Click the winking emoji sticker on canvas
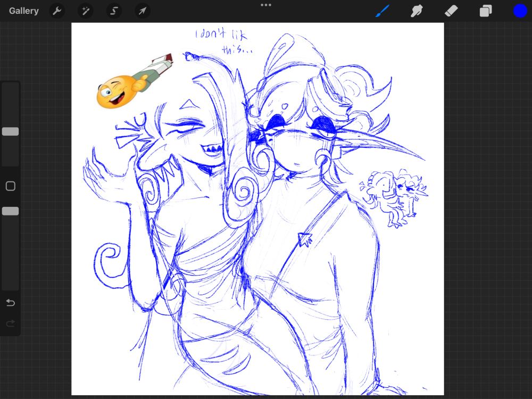The image size is (532, 399). (x=135, y=81)
